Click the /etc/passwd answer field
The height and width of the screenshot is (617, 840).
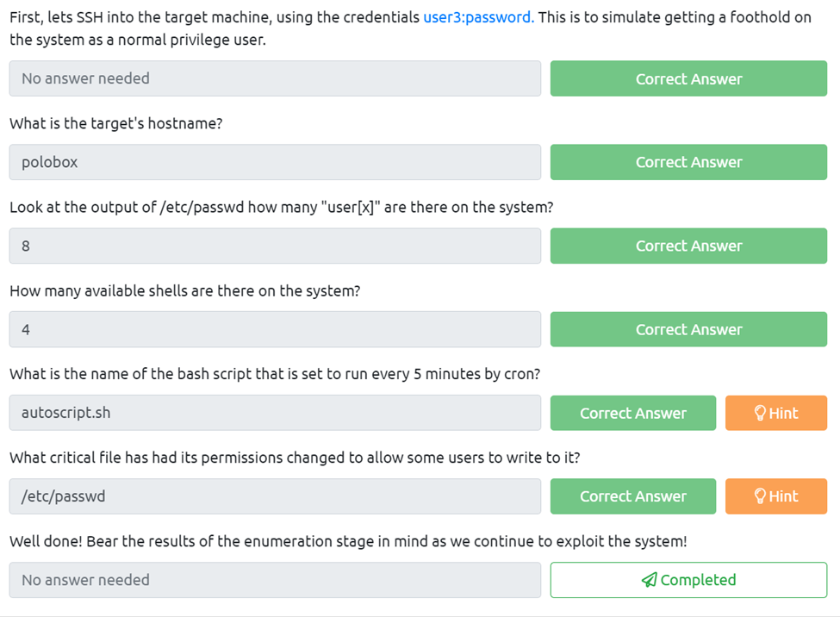click(x=275, y=496)
